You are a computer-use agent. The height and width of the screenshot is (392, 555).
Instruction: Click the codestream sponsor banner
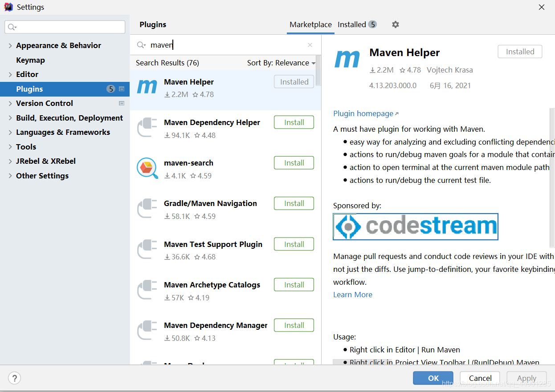click(x=416, y=226)
